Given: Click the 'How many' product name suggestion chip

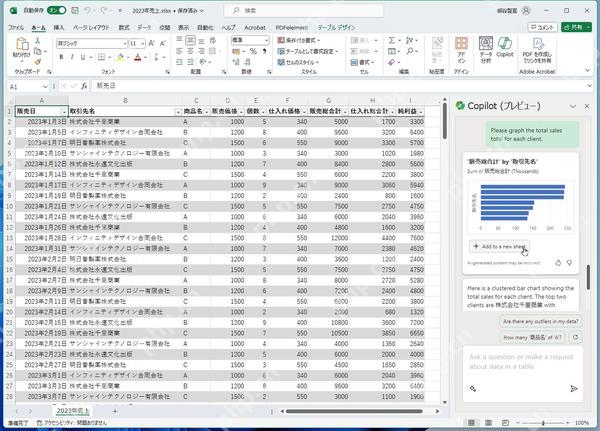Looking at the screenshot, I should click(532, 338).
